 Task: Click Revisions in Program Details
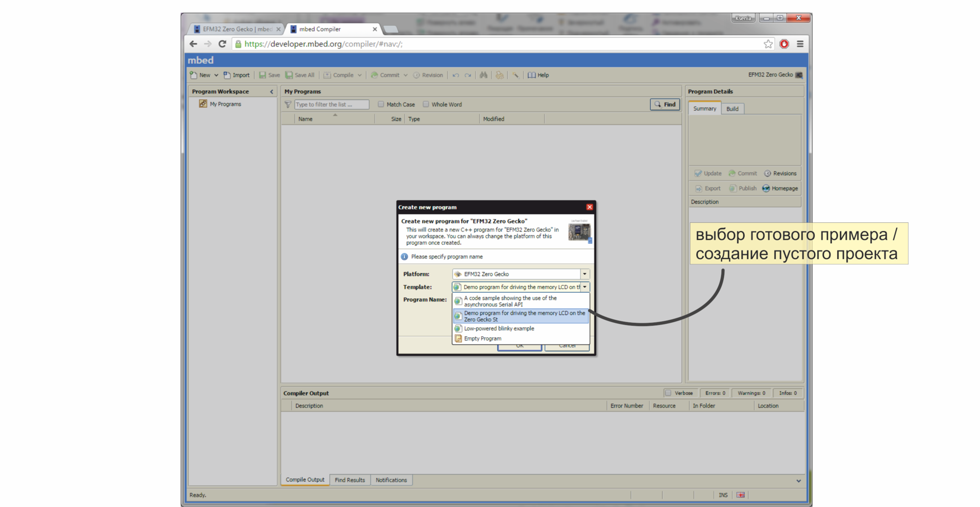780,173
